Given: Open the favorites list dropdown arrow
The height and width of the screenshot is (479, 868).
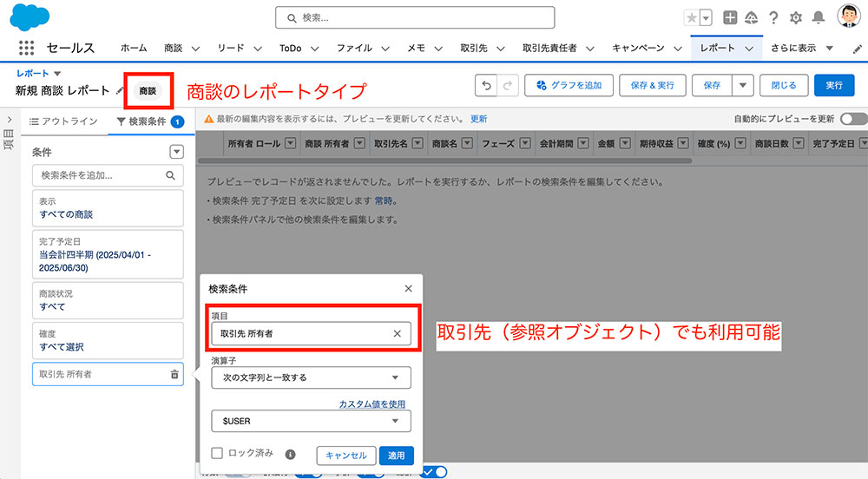Looking at the screenshot, I should (x=706, y=17).
